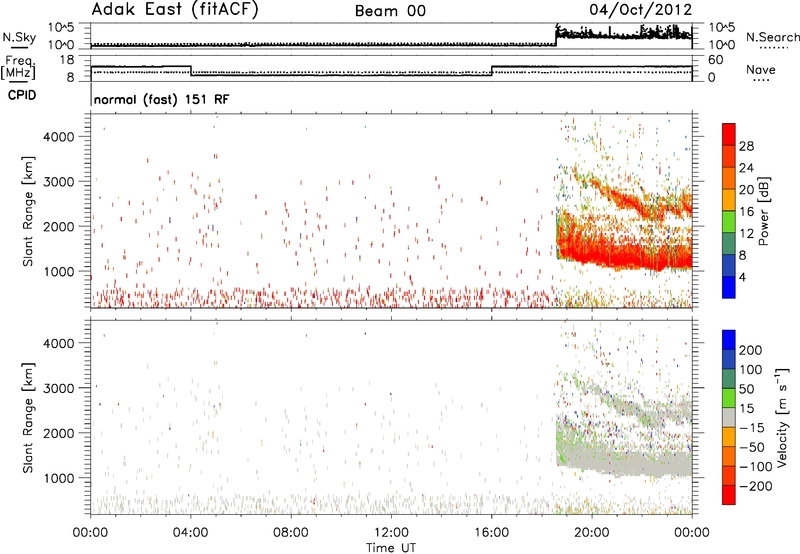This screenshot has width=800, height=554.
Task: Click the "Adak East (fitACF)" plot title
Action: 175,10
